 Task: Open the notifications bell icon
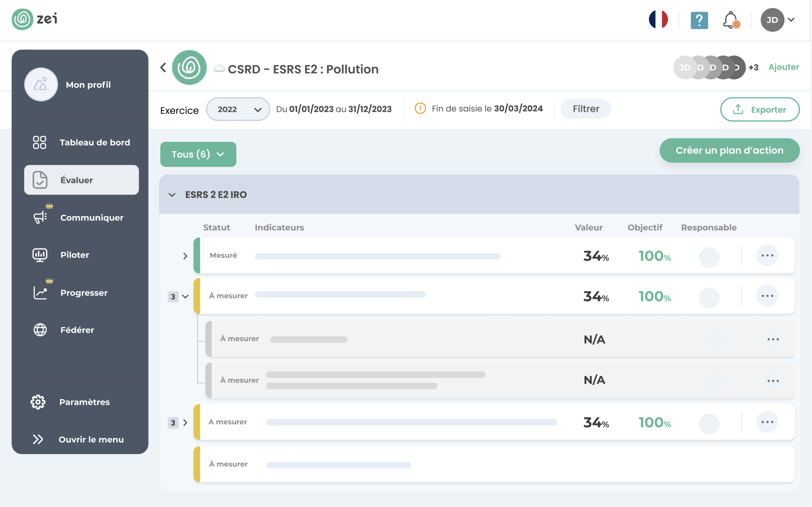pos(730,20)
